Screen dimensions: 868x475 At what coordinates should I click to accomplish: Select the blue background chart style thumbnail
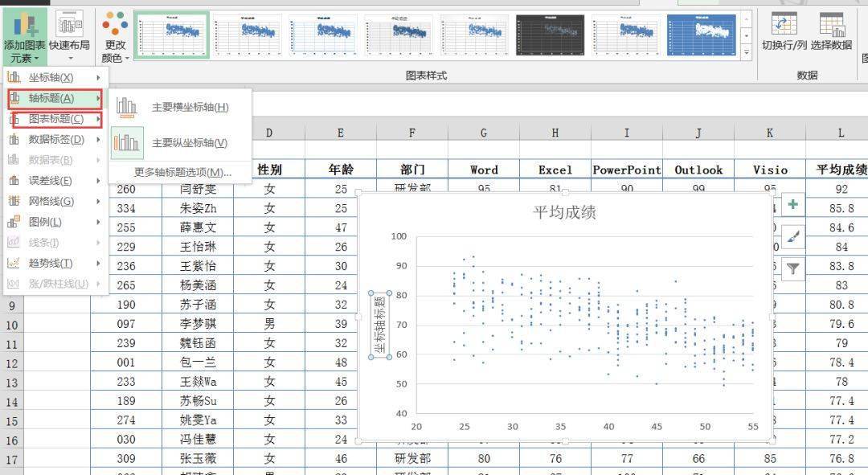pos(702,35)
